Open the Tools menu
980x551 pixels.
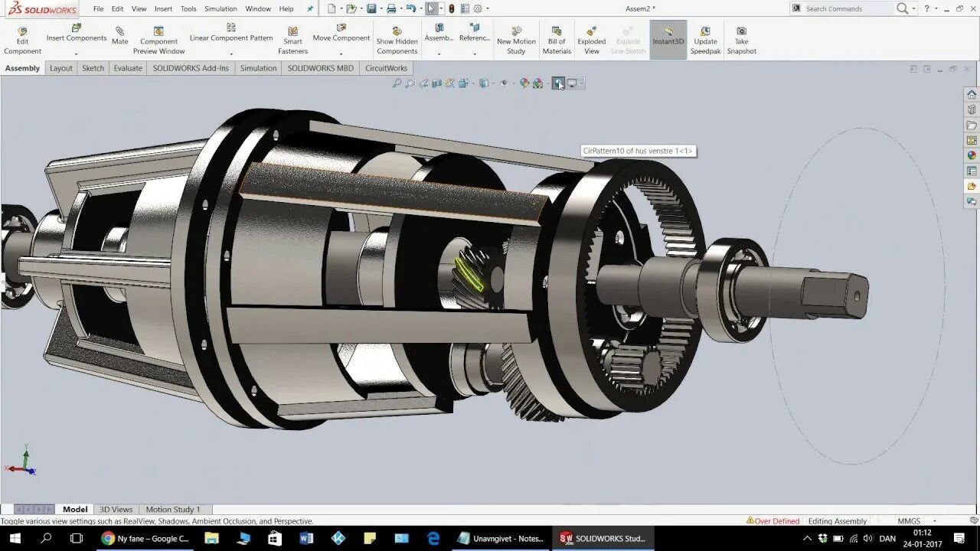point(188,8)
